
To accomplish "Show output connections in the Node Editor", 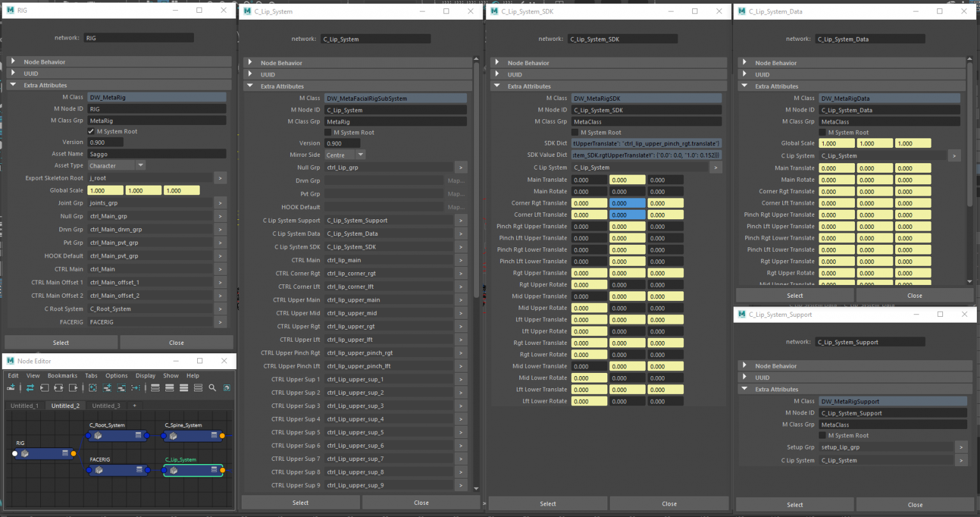I will point(73,388).
